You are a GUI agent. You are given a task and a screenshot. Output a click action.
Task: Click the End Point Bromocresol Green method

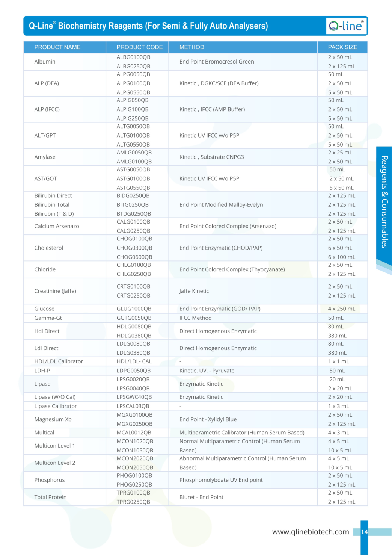(x=217, y=62)
